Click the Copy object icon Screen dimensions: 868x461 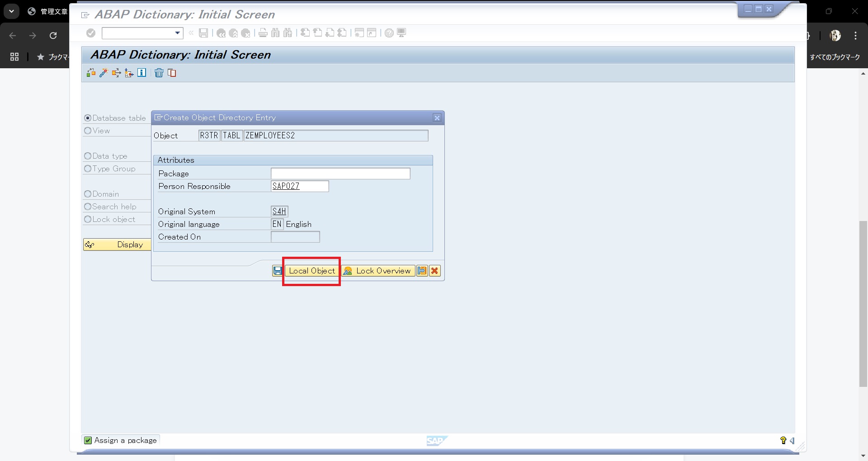[x=172, y=73]
